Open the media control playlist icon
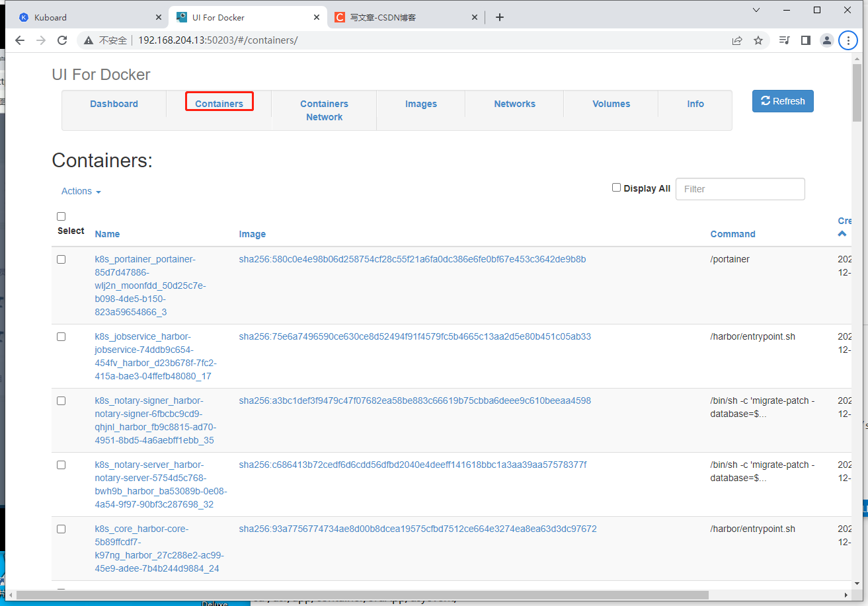The image size is (868, 606). pyautogui.click(x=785, y=40)
